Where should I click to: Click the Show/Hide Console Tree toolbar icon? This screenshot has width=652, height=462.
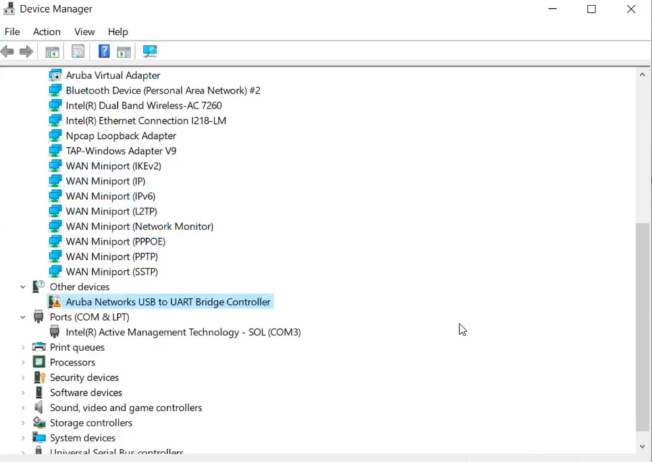52,52
